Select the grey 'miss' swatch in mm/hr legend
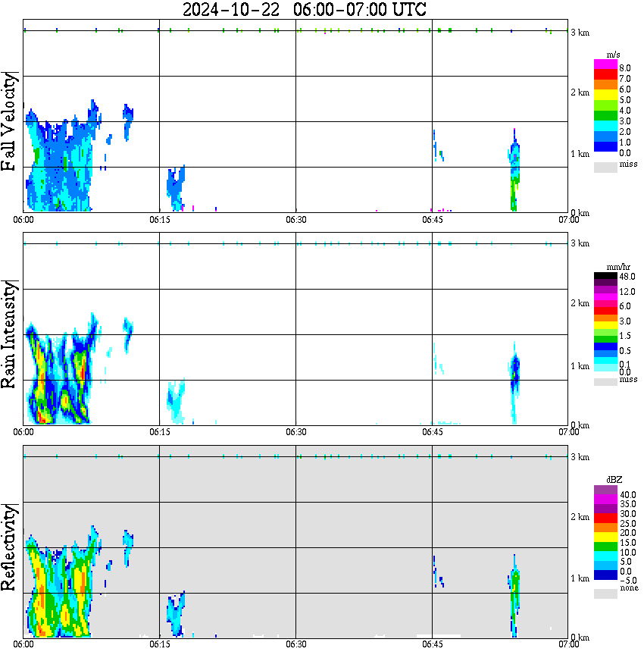Screen dimensions: 644x658 [605, 382]
